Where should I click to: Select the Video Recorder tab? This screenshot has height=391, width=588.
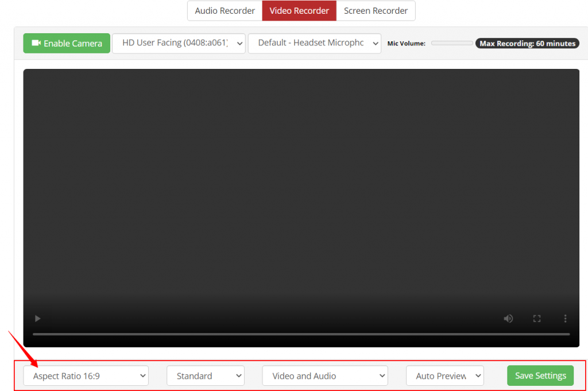tap(299, 11)
